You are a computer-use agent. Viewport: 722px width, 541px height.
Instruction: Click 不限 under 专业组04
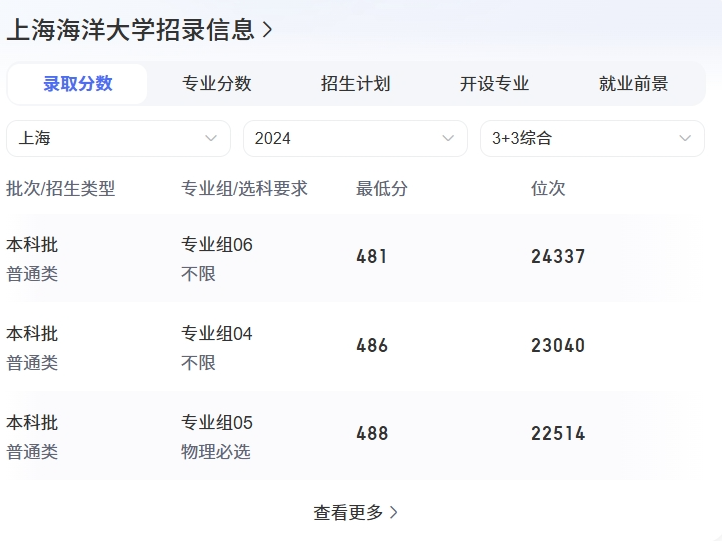(x=198, y=363)
